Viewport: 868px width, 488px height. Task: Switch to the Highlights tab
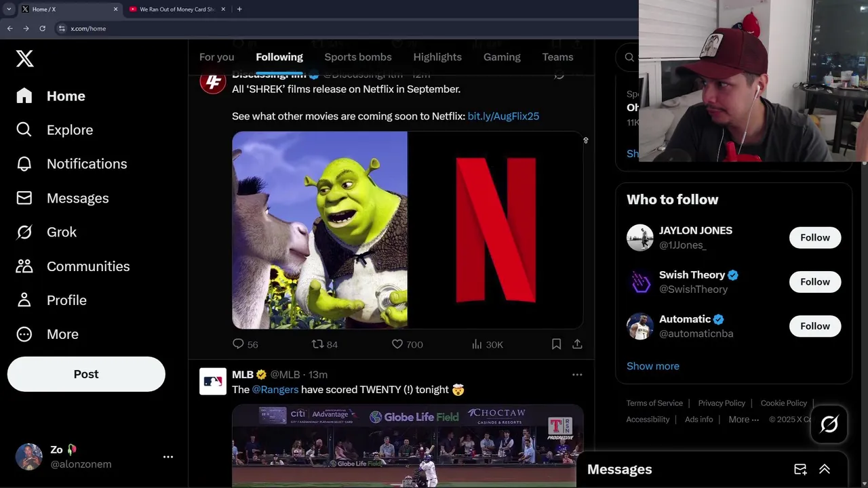[x=437, y=57]
